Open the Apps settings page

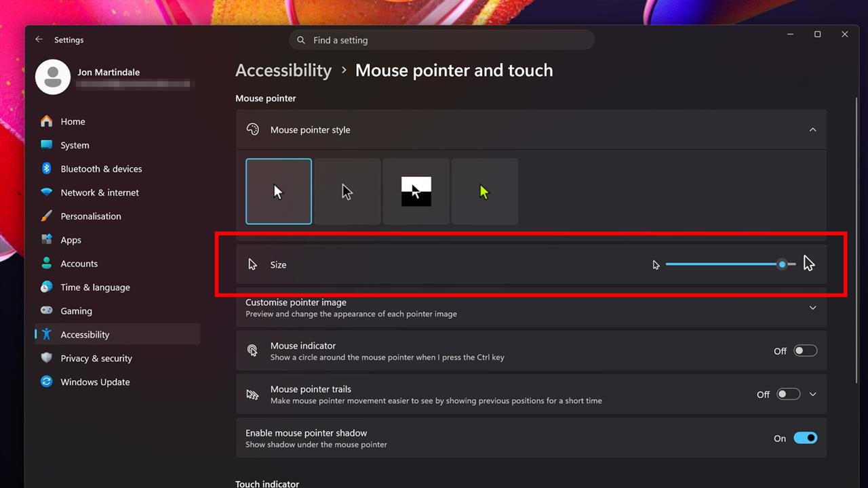pyautogui.click(x=117, y=240)
